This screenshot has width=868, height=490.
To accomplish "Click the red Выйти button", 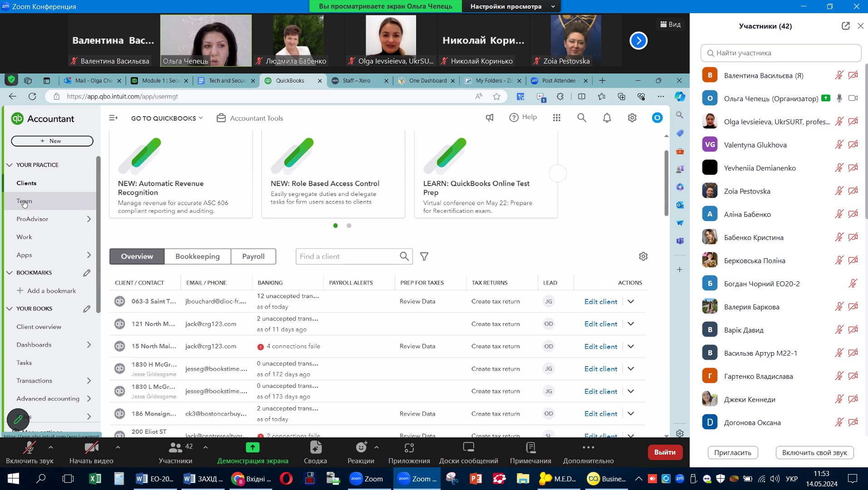I will click(x=665, y=452).
